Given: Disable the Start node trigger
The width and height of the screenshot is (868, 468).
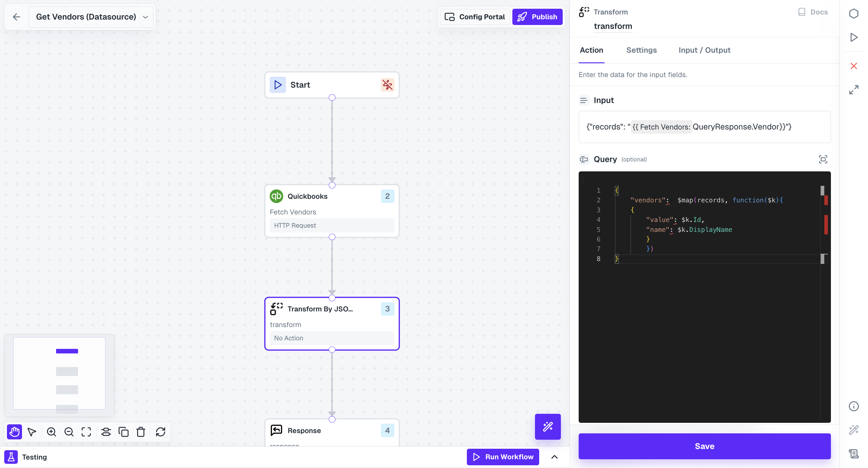Looking at the screenshot, I should point(388,85).
